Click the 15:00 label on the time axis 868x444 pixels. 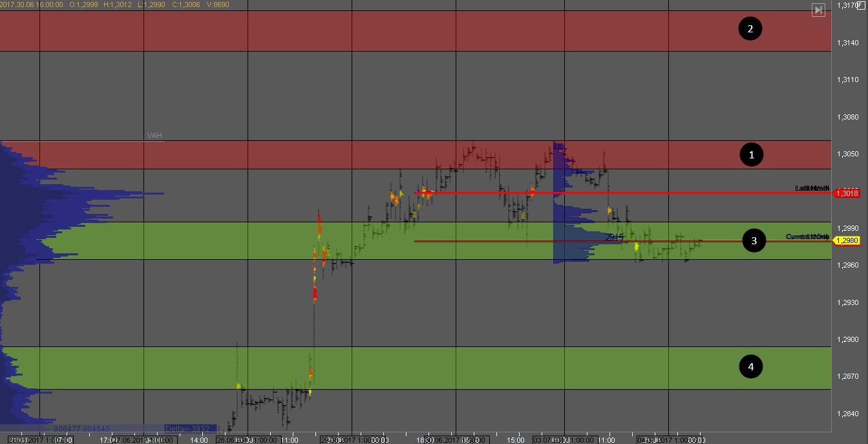(515, 440)
